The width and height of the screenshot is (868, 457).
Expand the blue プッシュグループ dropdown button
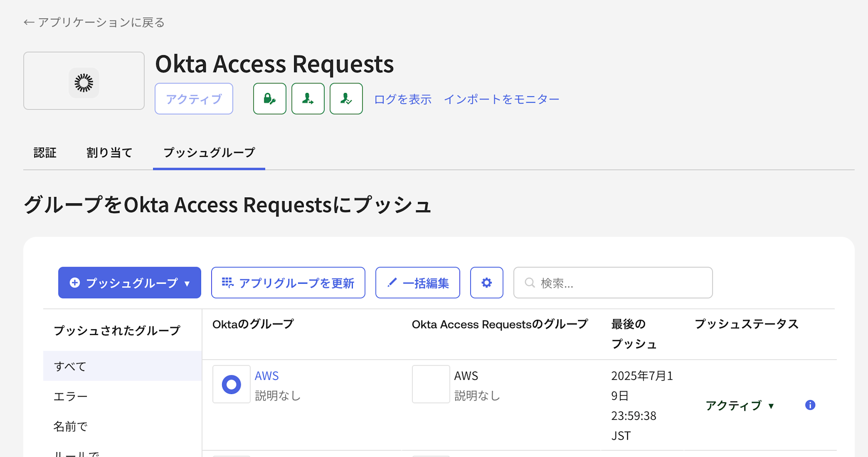pyautogui.click(x=129, y=282)
